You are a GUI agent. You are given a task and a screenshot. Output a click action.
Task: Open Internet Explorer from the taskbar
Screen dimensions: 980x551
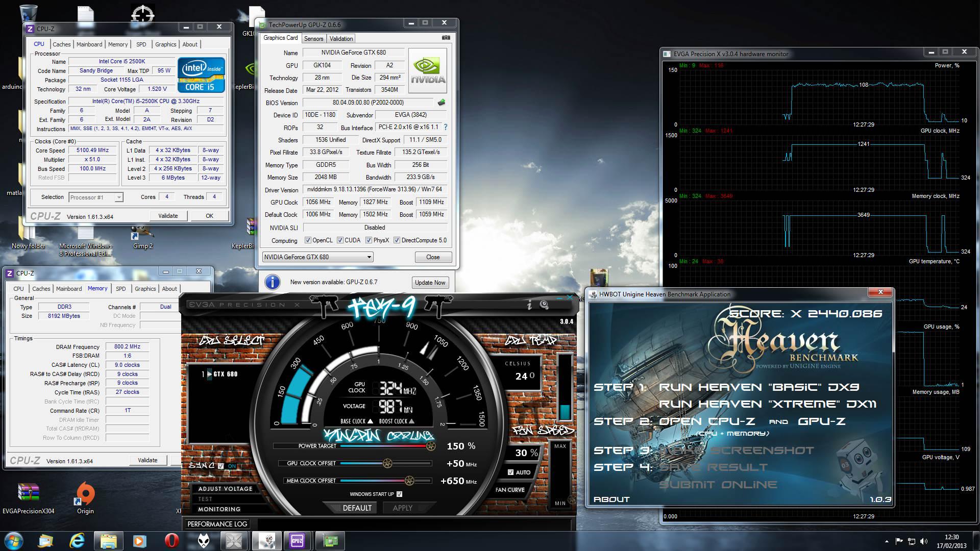(x=77, y=540)
